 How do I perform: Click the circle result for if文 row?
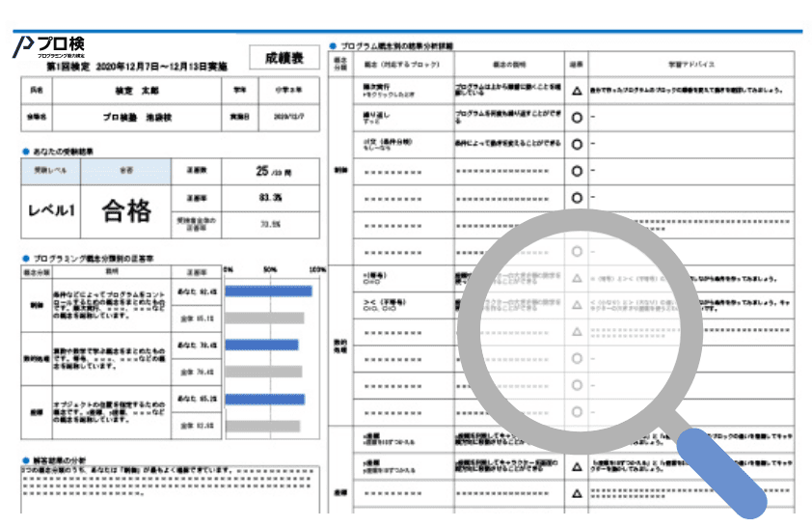(577, 144)
